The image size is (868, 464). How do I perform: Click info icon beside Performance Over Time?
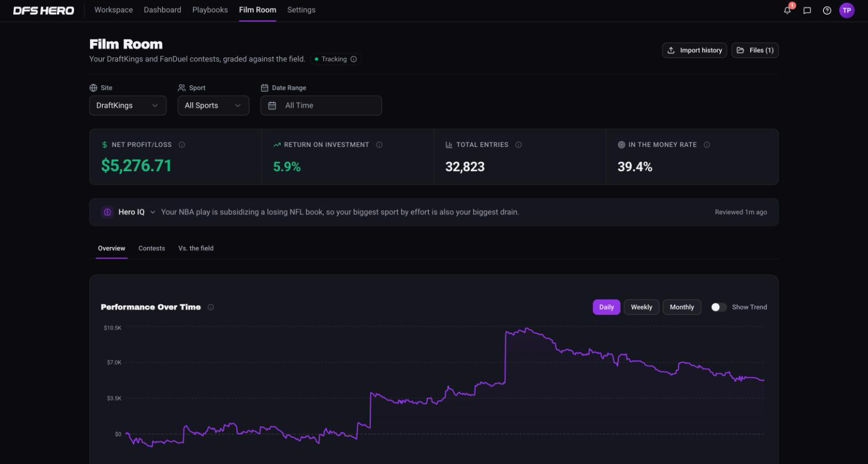click(211, 307)
